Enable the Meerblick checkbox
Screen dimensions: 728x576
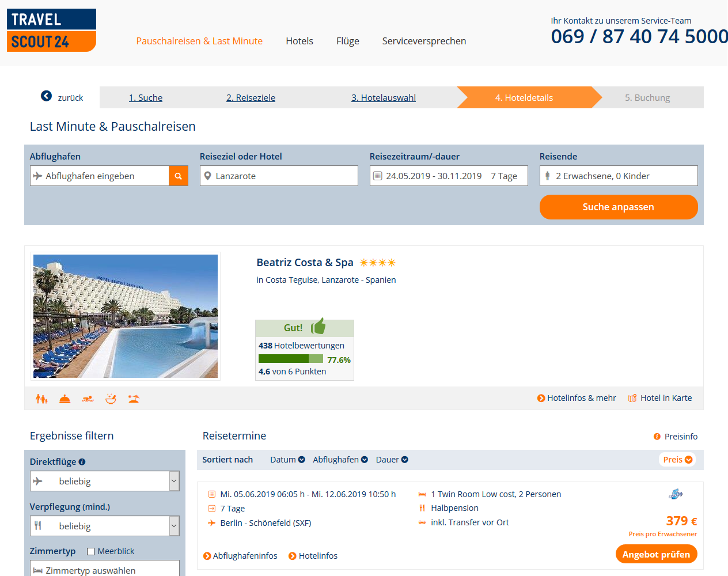(90, 552)
